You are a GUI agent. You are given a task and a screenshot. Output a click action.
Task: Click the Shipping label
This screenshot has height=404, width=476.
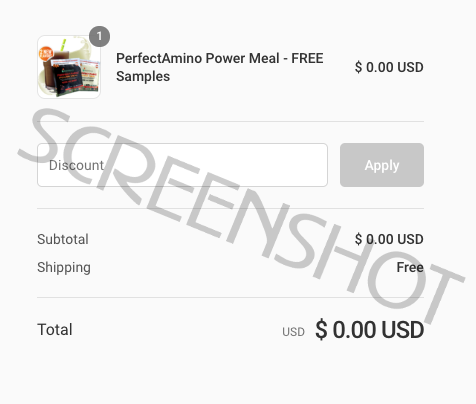point(64,268)
